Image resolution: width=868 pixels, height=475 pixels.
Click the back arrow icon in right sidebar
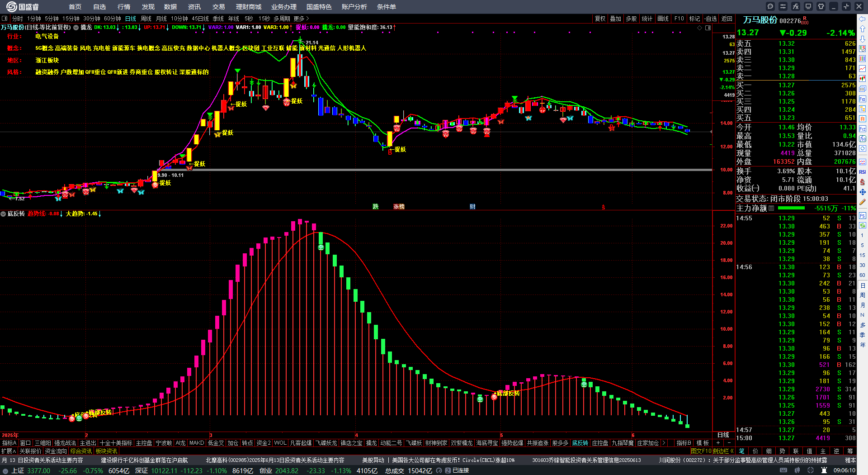[863, 19]
